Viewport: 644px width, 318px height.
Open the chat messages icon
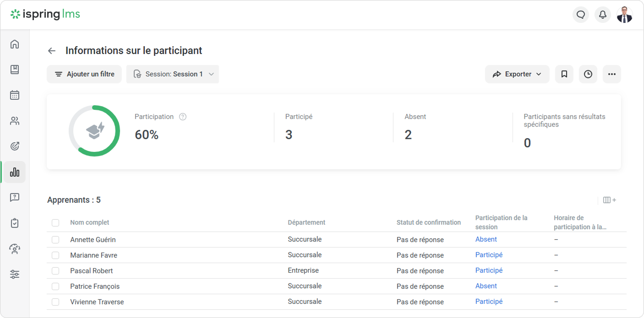pos(581,15)
